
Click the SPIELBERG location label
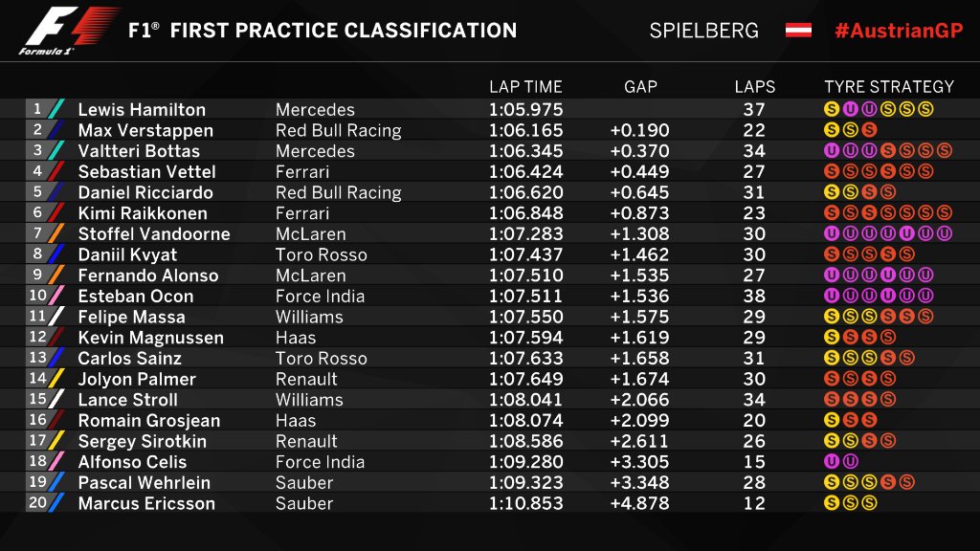pyautogui.click(x=703, y=30)
